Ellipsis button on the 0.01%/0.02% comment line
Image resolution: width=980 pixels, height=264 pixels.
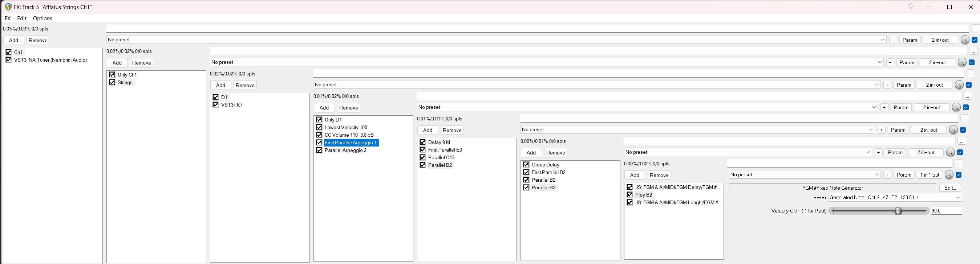pyautogui.click(x=967, y=96)
